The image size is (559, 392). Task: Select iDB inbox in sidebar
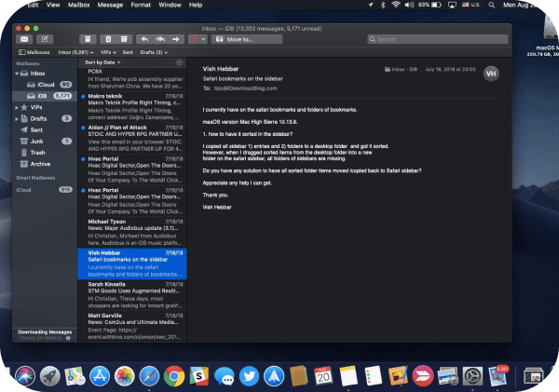[45, 96]
